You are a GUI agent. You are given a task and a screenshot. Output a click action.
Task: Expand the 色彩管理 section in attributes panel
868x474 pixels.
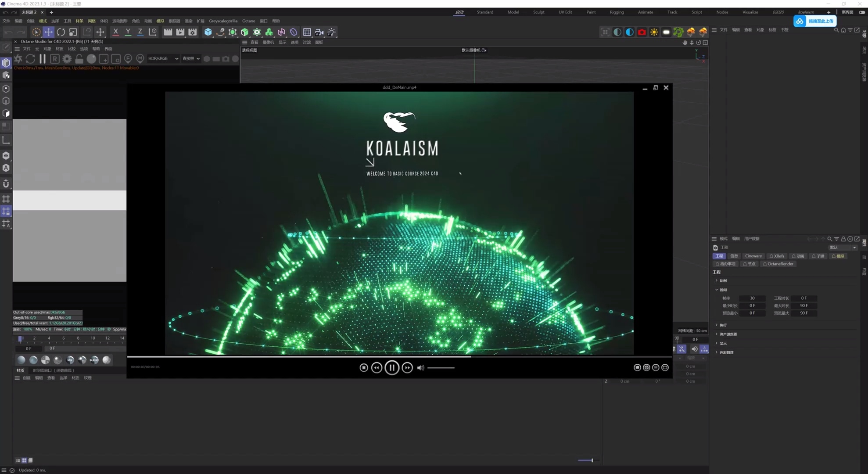coord(726,352)
